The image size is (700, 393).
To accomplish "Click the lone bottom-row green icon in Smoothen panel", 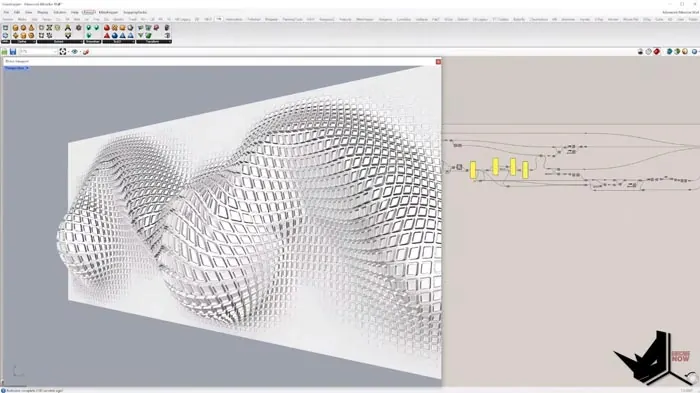I will click(89, 35).
